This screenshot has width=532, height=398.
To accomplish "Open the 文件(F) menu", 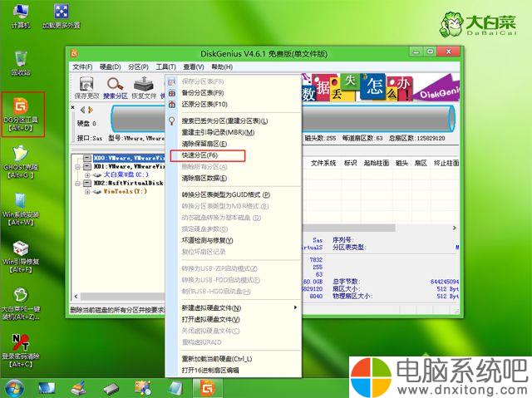I will tap(82, 66).
